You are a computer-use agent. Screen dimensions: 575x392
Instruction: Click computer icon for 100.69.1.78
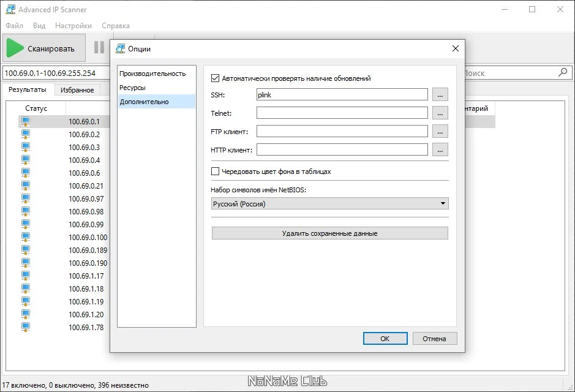[x=26, y=326]
